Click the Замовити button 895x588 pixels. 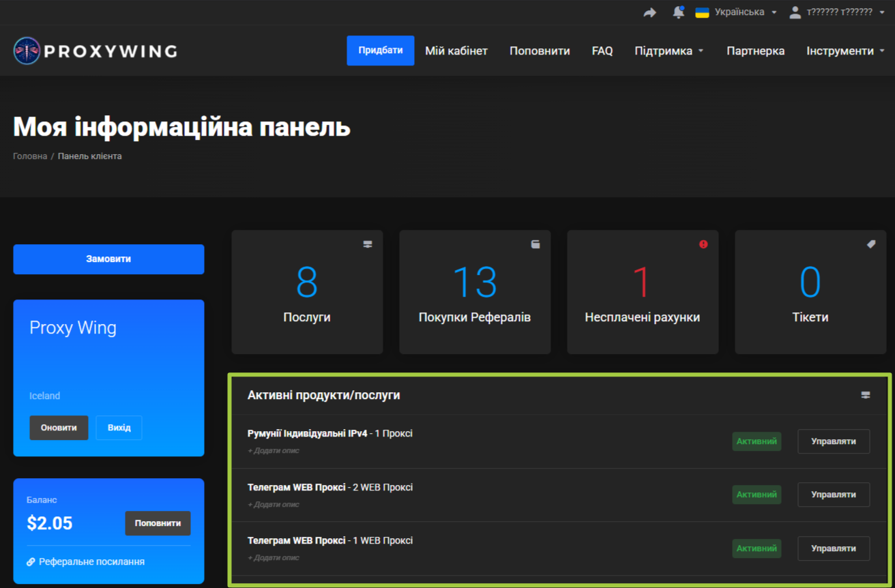point(108,259)
